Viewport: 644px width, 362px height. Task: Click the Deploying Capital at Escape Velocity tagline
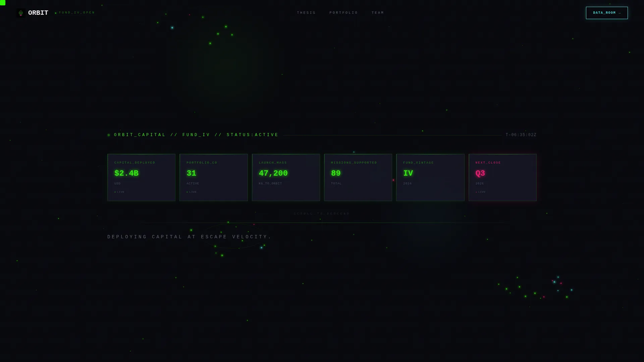(190, 237)
